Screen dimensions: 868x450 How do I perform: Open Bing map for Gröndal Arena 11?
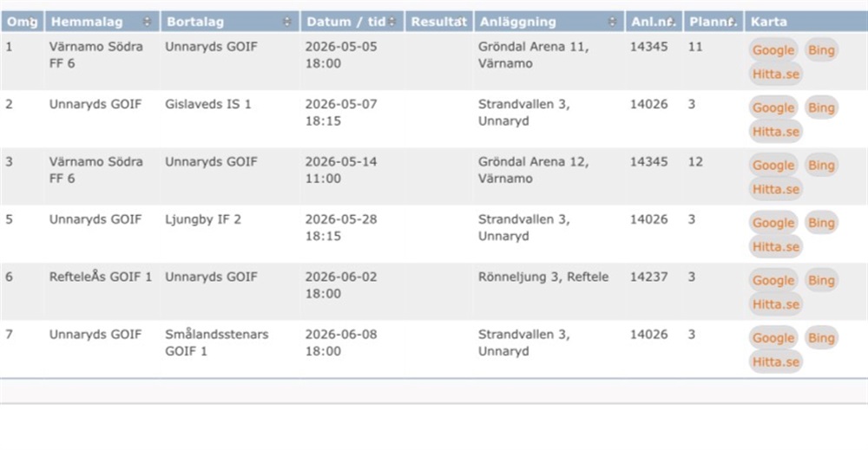coord(821,50)
